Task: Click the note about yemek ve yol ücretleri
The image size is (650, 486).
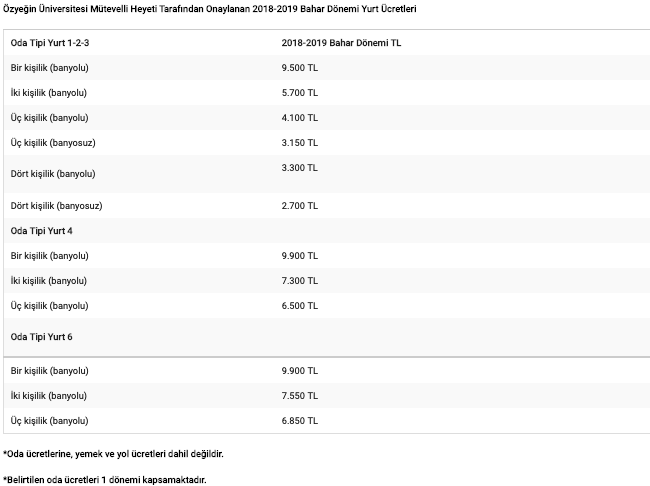Action: tap(113, 454)
